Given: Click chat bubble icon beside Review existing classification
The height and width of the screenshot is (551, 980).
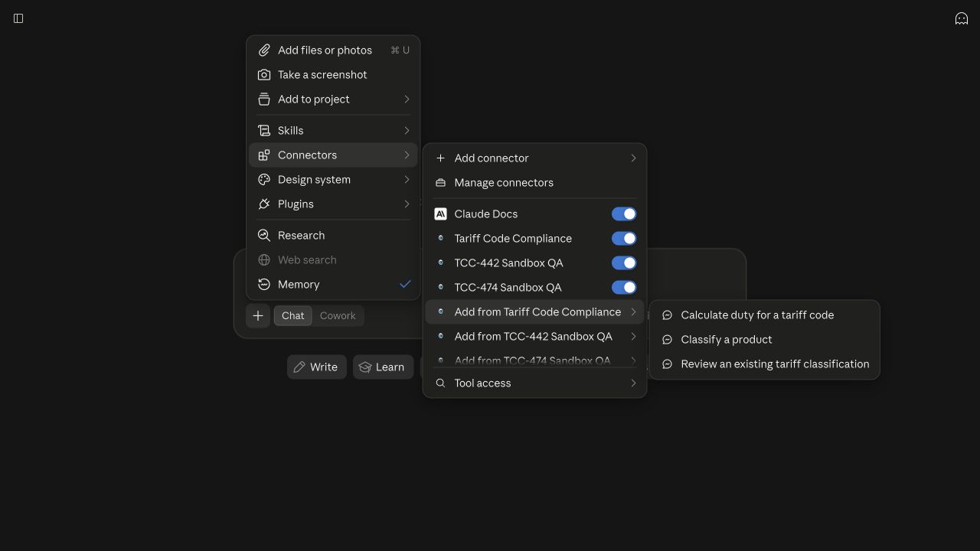Looking at the screenshot, I should (667, 364).
